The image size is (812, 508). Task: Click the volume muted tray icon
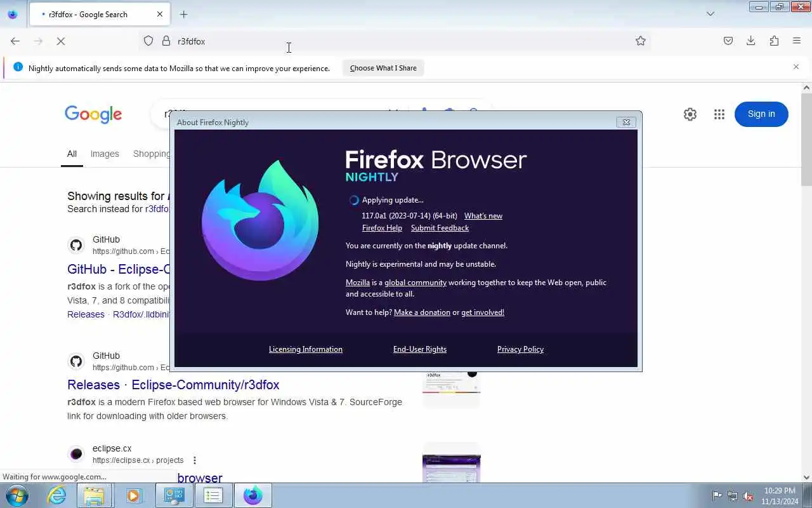pyautogui.click(x=748, y=496)
